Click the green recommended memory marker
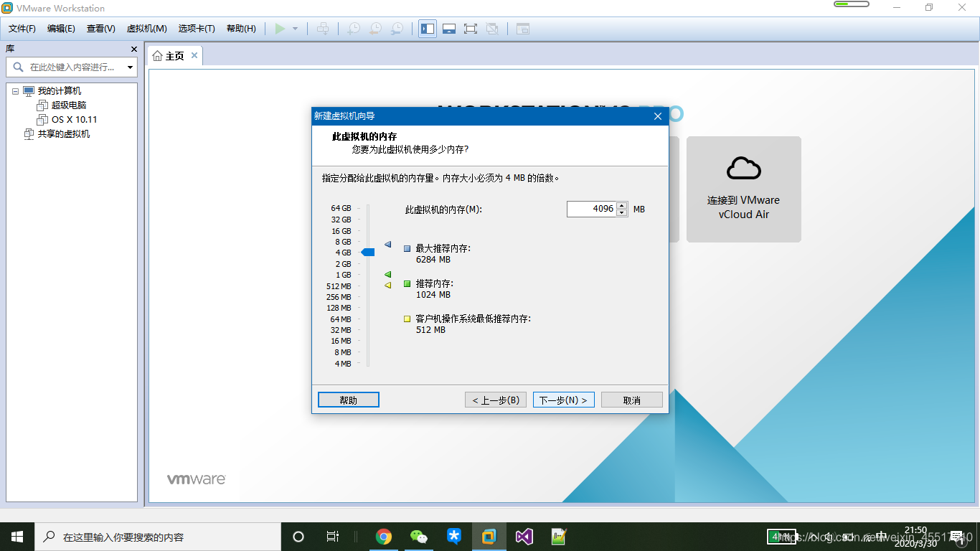The height and width of the screenshot is (551, 980). click(387, 275)
